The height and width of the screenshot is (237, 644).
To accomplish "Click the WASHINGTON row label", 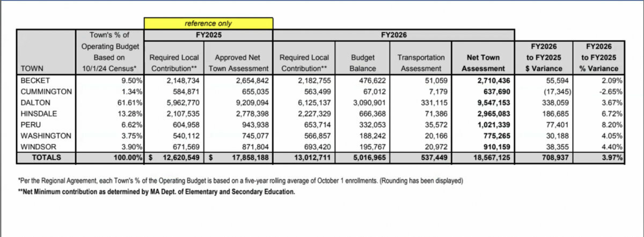I will (x=46, y=136).
